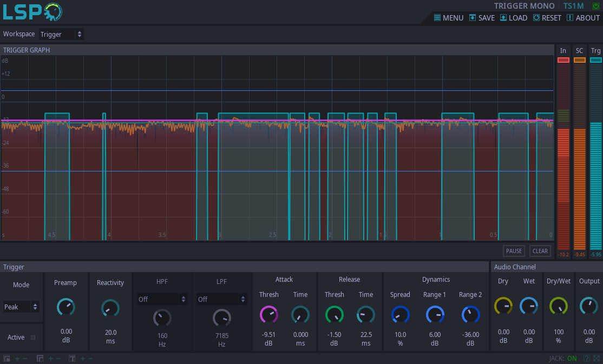The image size is (603, 364).
Task: Click the green Release Thresh knob
Action: [x=334, y=314]
